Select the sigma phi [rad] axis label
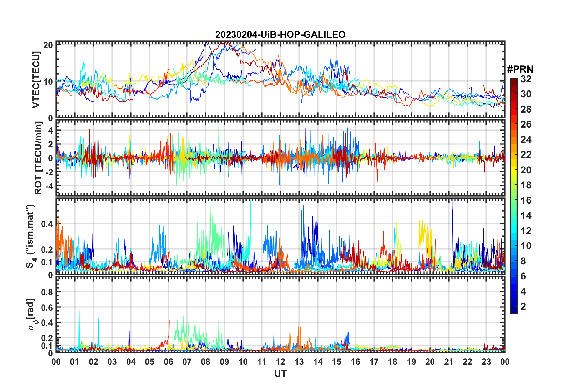 tap(32, 314)
